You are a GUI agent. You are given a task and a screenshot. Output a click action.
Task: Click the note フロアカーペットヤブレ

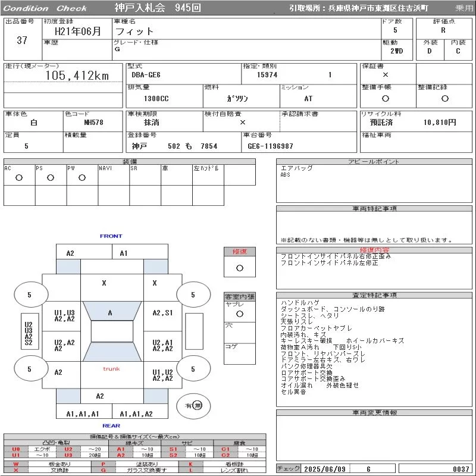[317, 328]
